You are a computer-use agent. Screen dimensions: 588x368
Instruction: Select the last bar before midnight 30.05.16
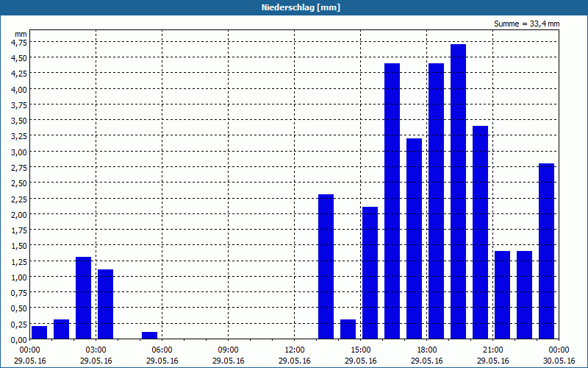(x=547, y=251)
